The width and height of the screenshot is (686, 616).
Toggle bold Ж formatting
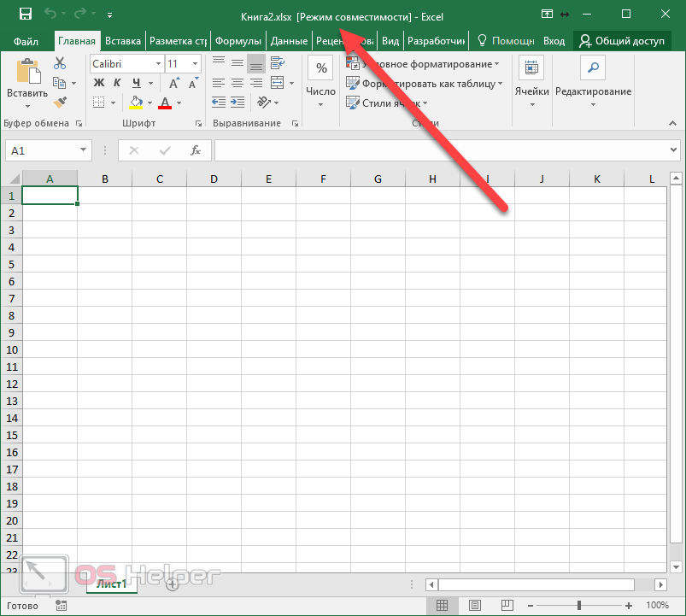(x=98, y=83)
